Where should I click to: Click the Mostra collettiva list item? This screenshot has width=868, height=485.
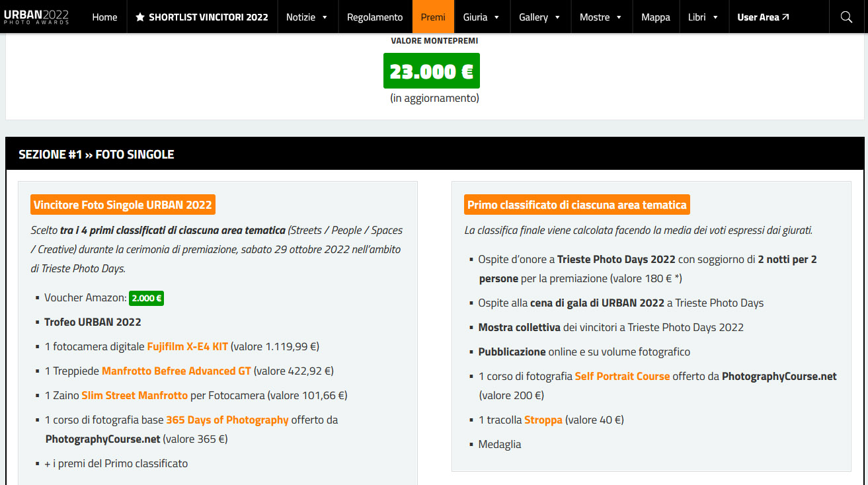[611, 327]
